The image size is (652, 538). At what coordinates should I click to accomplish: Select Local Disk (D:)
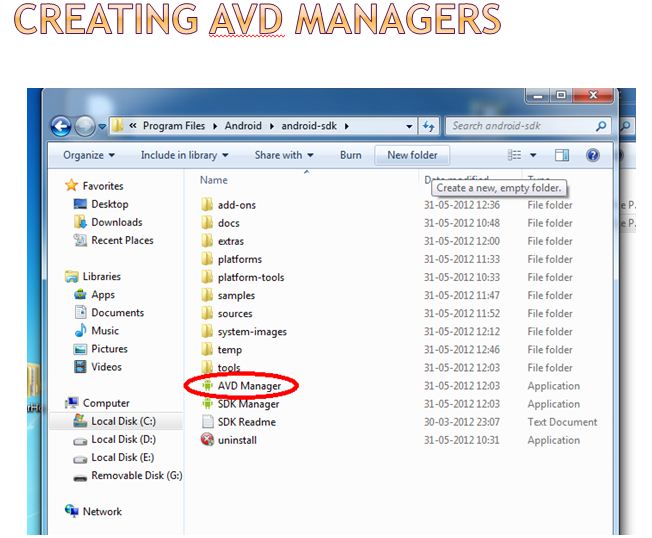click(x=123, y=439)
